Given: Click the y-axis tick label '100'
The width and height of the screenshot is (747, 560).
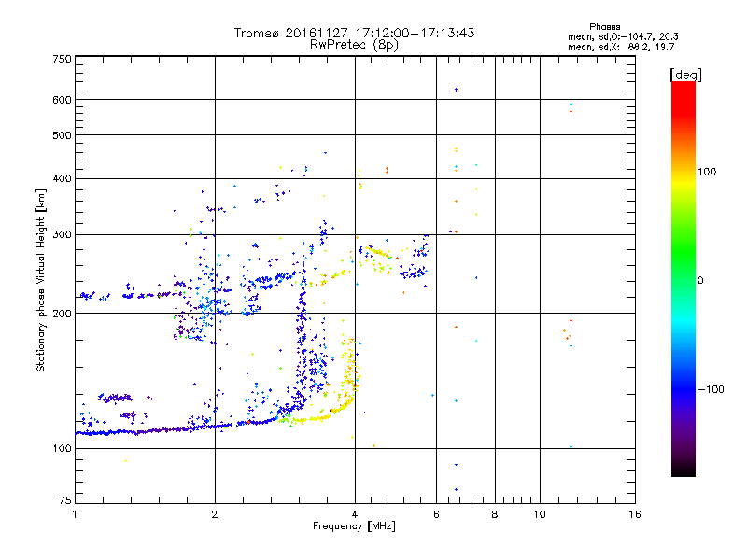Looking at the screenshot, I should coord(62,449).
